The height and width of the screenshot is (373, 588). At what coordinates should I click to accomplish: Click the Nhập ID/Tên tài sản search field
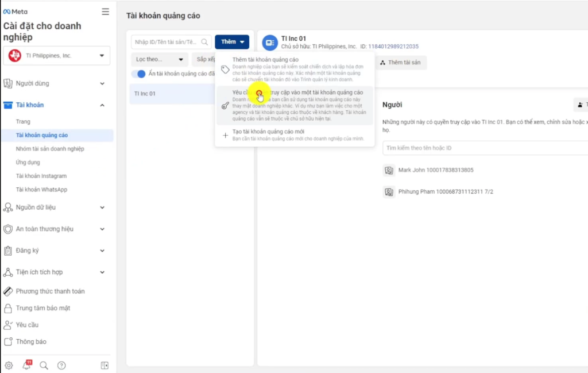[x=171, y=42]
